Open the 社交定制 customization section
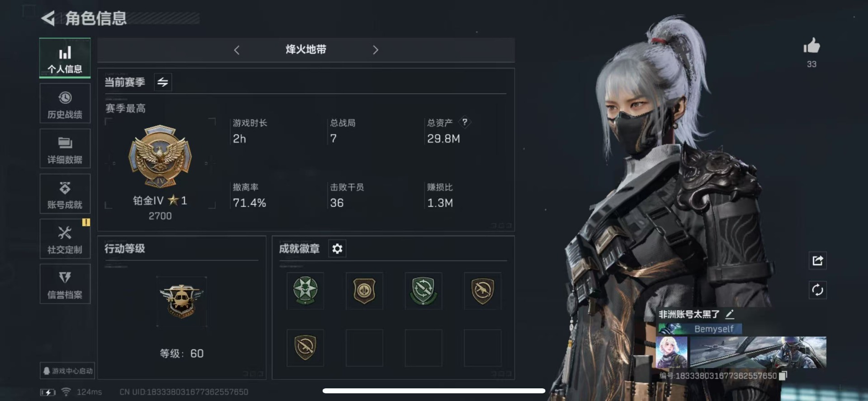This screenshot has height=401, width=868. pyautogui.click(x=65, y=239)
